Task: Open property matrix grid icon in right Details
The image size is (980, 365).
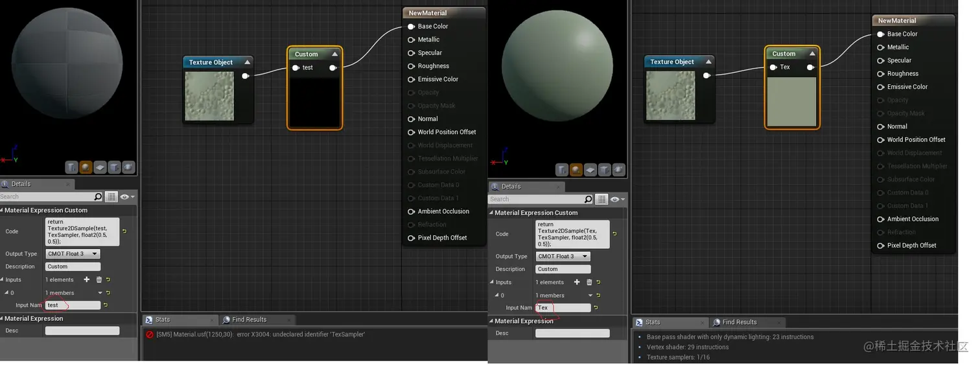Action: [x=601, y=199]
